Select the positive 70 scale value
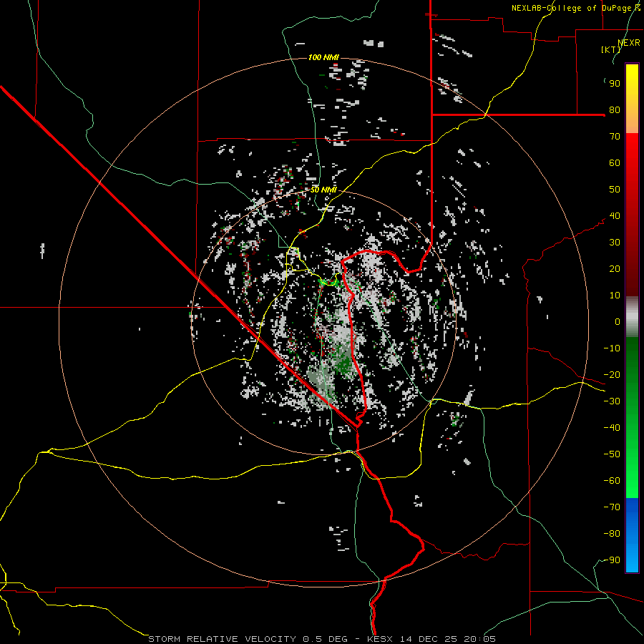This screenshot has width=644, height=644. tap(615, 137)
